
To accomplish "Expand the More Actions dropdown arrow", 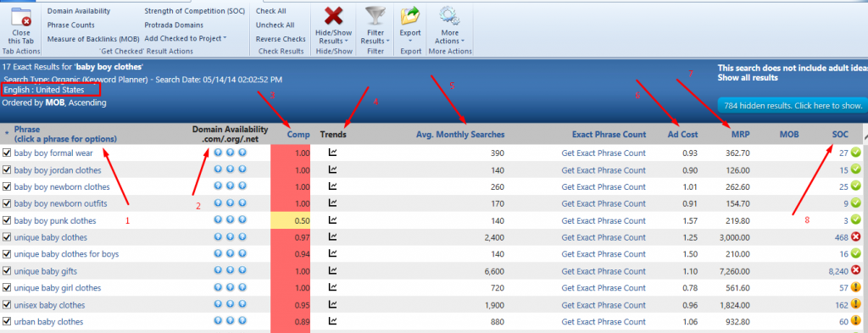I will [462, 42].
